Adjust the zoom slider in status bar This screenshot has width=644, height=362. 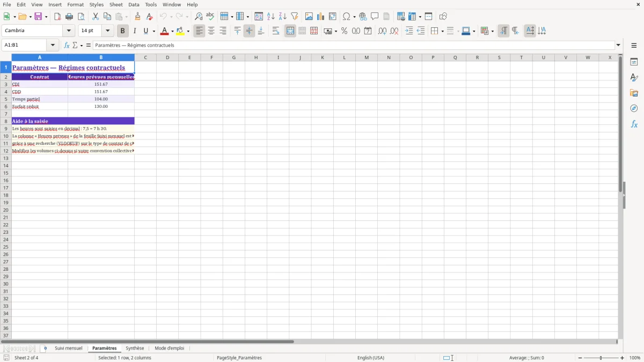(x=601, y=358)
